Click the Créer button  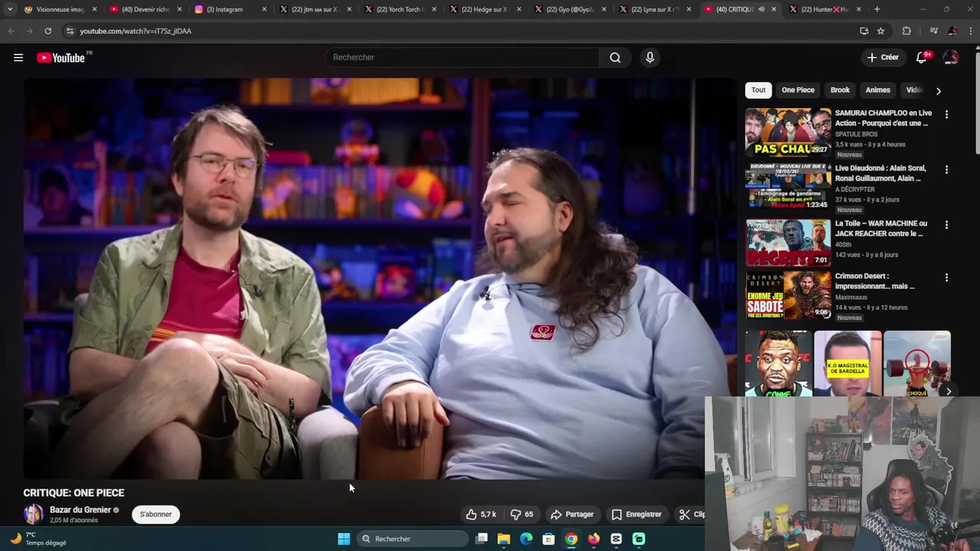click(883, 57)
